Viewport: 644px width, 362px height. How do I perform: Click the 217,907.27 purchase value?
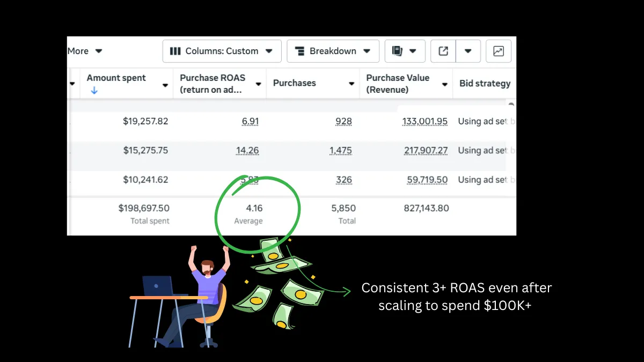[426, 151]
